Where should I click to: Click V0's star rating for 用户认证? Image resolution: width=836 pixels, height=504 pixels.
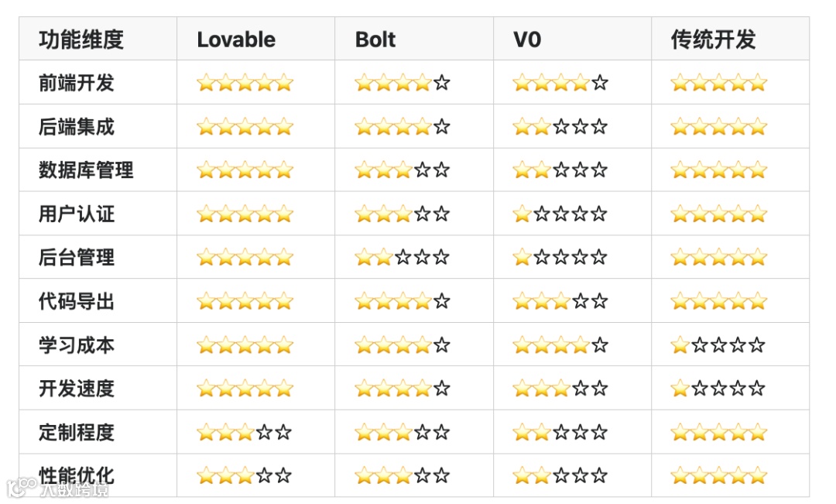560,214
